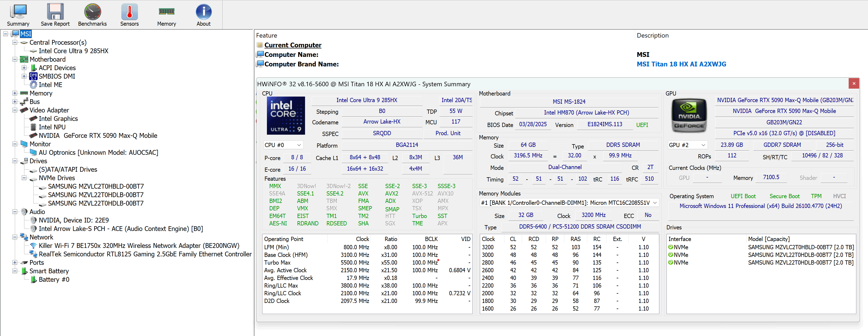The height and width of the screenshot is (336, 868).
Task: Click the Motherboard tree node icon
Action: pos(24,59)
